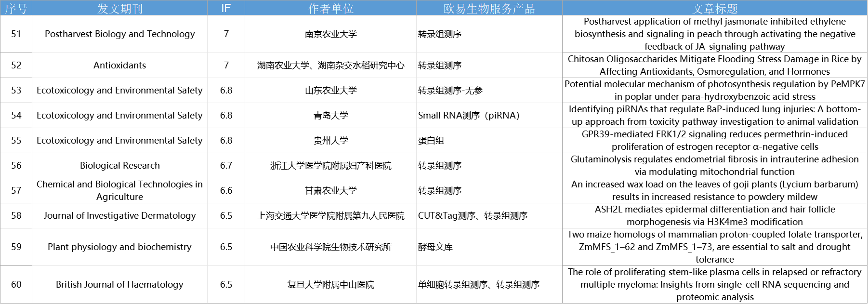Image resolution: width=868 pixels, height=304 pixels.
Task: Click 复旦大学附属中山医院 affiliation cell
Action: point(330,285)
